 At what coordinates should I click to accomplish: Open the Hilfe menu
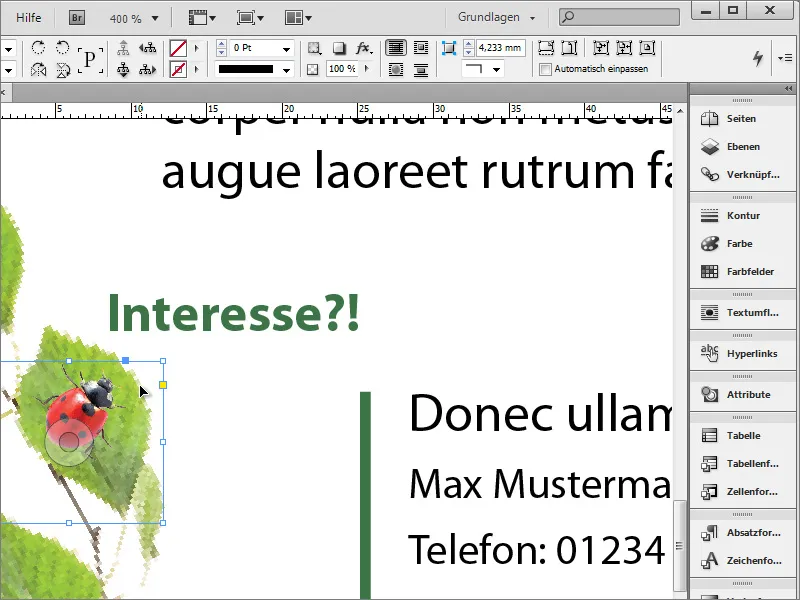pos(29,18)
